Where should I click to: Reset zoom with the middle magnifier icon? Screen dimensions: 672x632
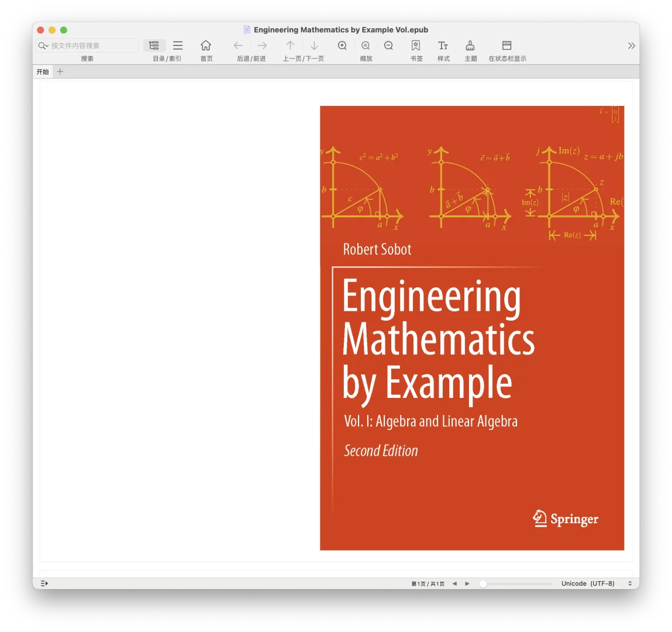pos(366,46)
